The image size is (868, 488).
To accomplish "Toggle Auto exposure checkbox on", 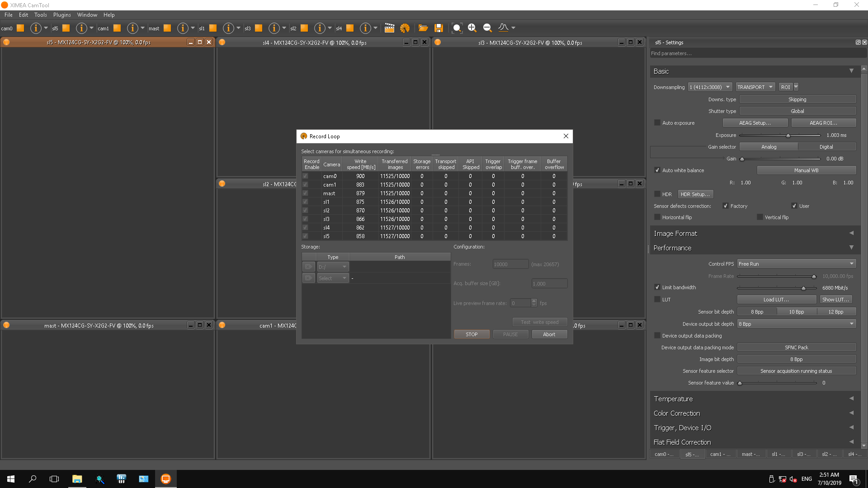I will [657, 123].
